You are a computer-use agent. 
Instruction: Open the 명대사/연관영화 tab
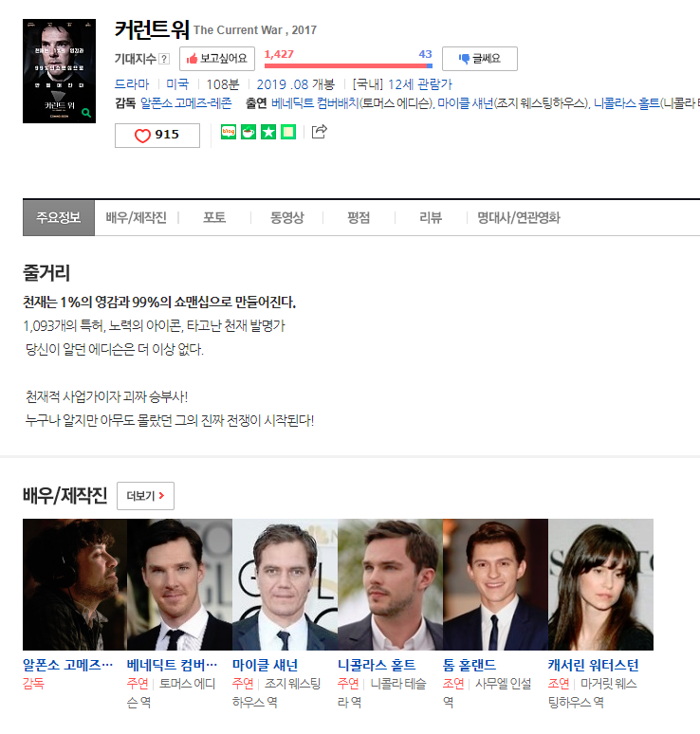click(518, 218)
